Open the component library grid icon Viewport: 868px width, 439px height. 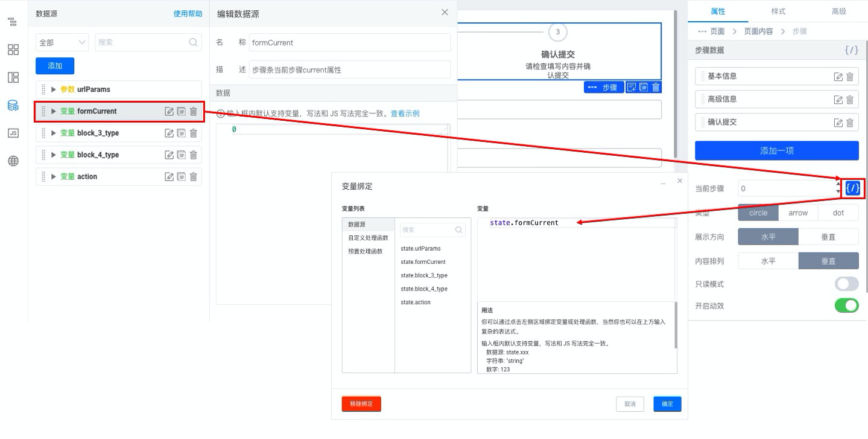(13, 50)
